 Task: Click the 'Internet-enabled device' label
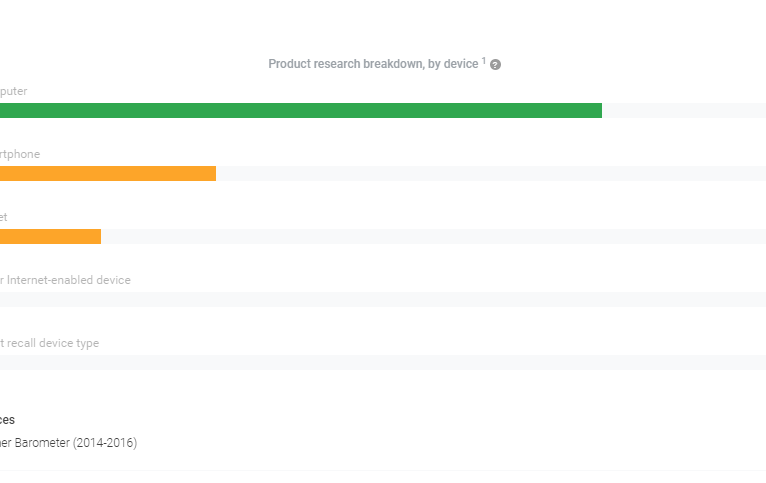(x=66, y=280)
